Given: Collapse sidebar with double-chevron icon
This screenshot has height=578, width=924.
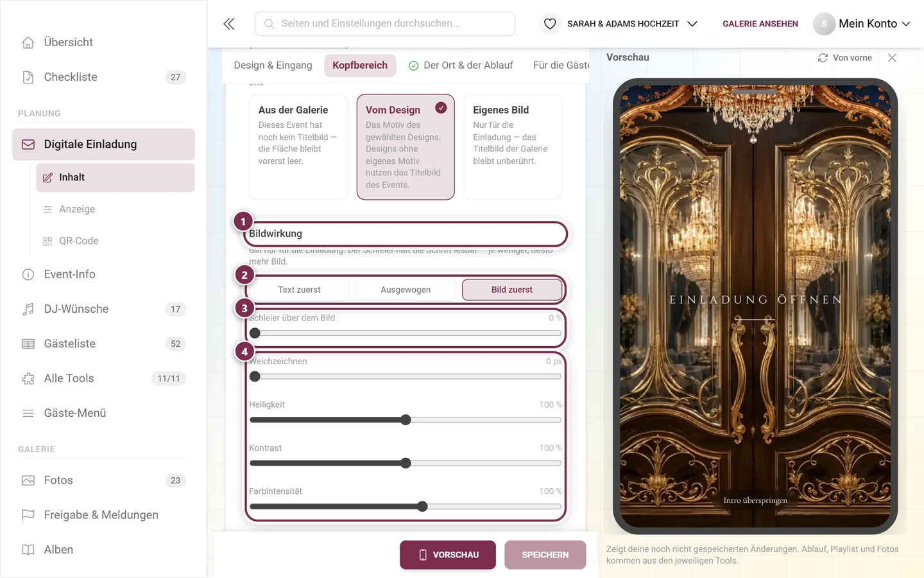Looking at the screenshot, I should [229, 24].
